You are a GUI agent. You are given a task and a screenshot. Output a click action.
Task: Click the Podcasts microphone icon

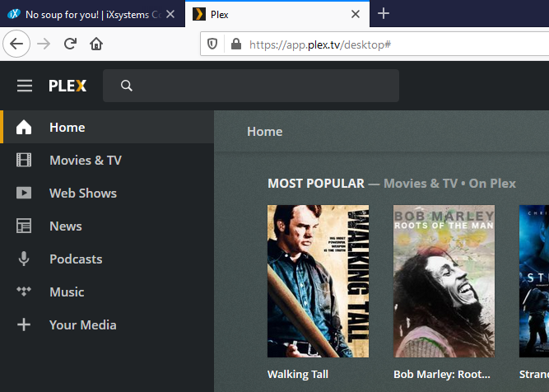pyautogui.click(x=24, y=259)
